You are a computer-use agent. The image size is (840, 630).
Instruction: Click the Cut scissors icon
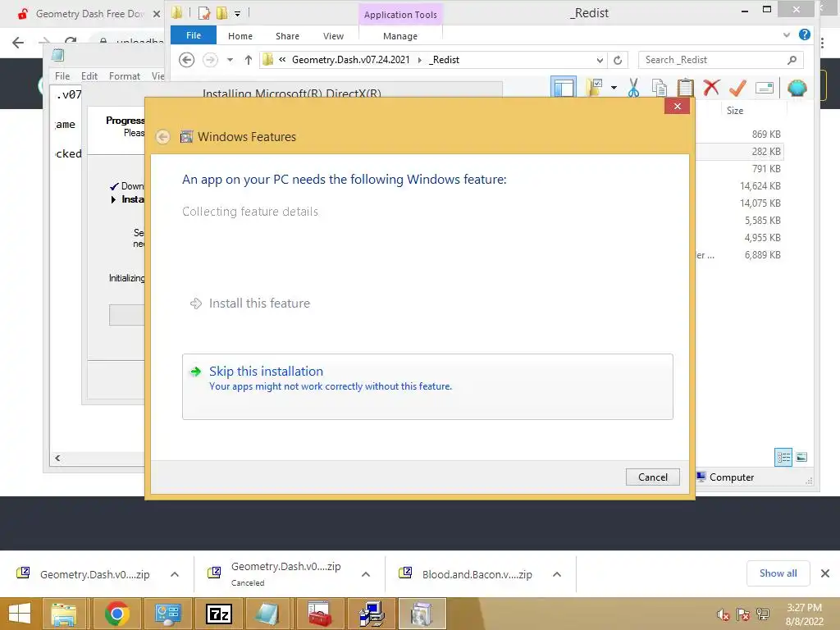pos(634,87)
